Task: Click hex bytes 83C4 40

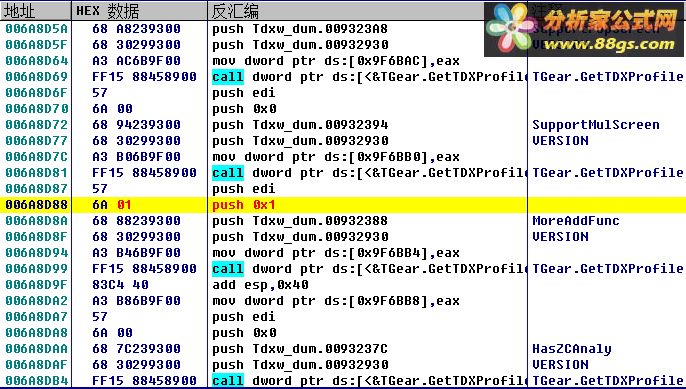Action: pyautogui.click(x=120, y=284)
